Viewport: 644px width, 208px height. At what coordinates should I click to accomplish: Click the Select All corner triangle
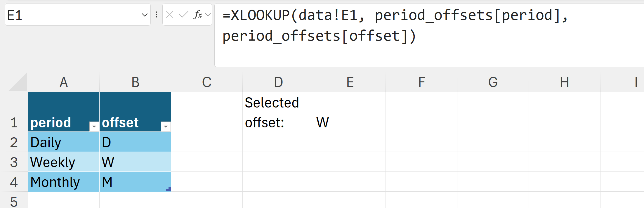click(19, 83)
